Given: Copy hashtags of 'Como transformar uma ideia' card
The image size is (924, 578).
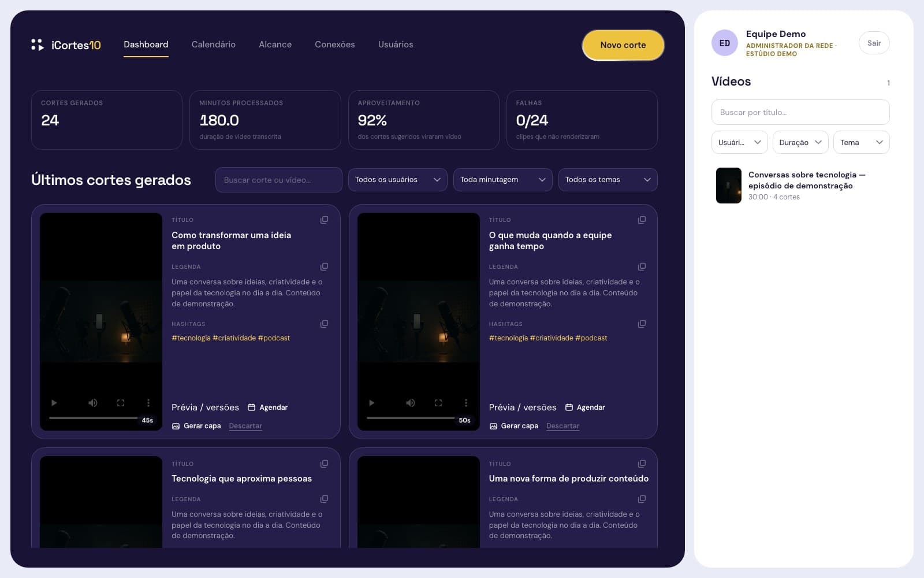Looking at the screenshot, I should point(325,324).
